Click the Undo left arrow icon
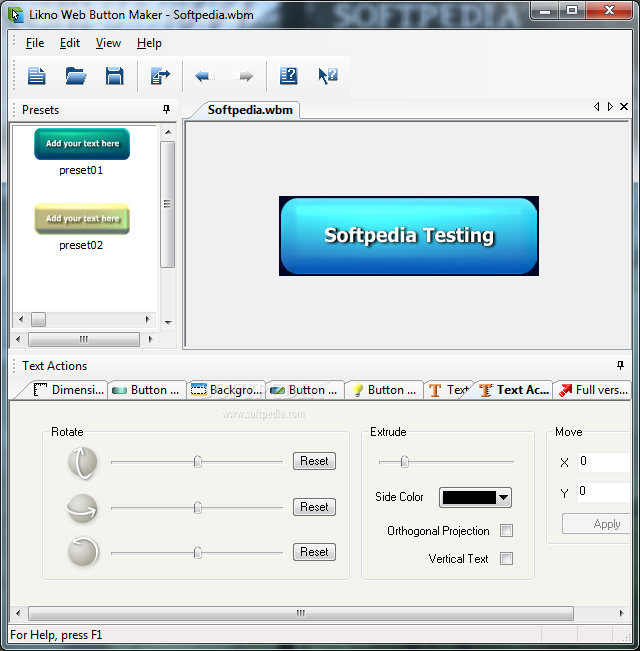 coord(205,76)
